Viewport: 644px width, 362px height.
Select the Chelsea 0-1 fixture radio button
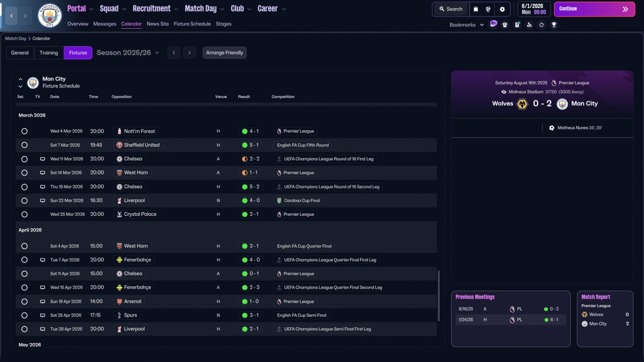point(24,274)
